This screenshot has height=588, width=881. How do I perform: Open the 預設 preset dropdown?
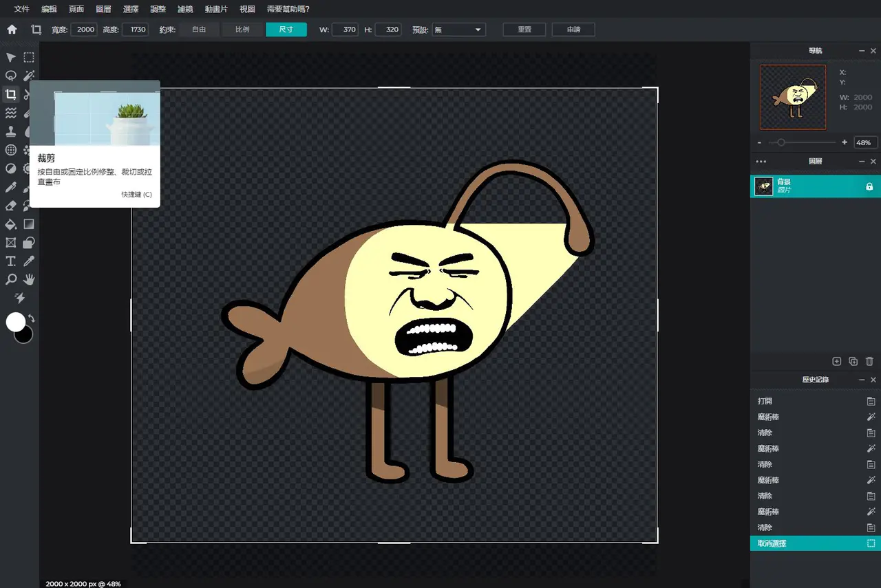(x=458, y=30)
